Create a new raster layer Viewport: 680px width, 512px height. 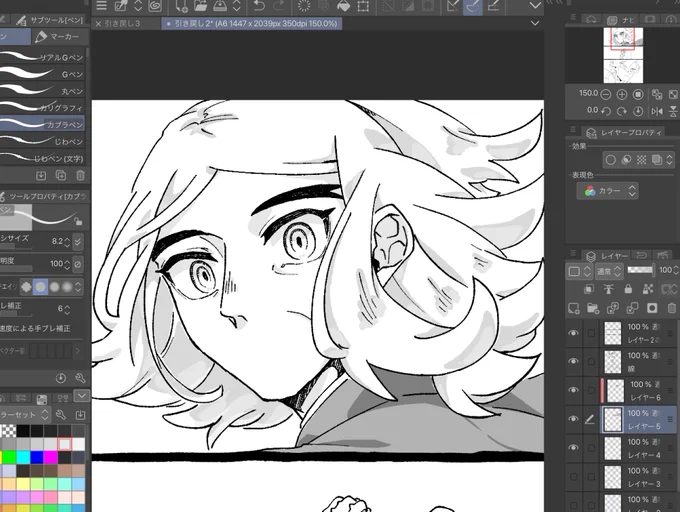tap(573, 308)
